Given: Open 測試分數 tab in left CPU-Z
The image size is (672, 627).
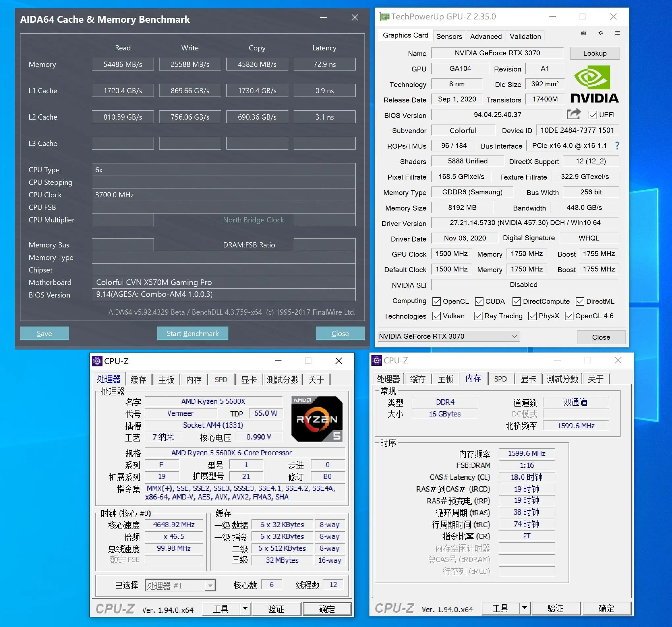Looking at the screenshot, I should (282, 380).
